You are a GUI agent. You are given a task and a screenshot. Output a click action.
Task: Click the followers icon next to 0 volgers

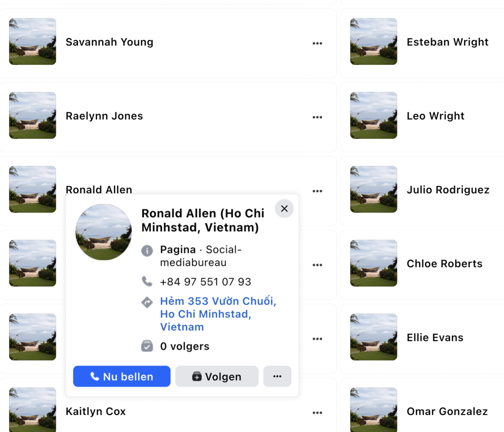(x=147, y=346)
